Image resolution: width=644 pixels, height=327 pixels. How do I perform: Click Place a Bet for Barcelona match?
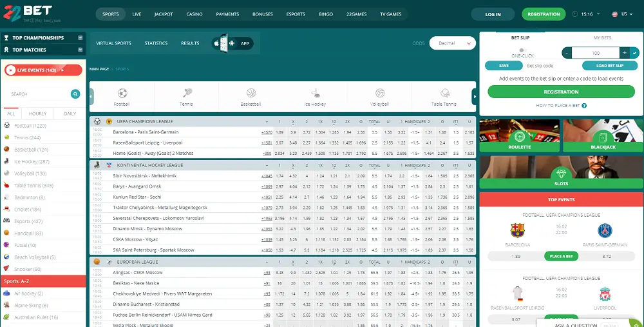561,256
